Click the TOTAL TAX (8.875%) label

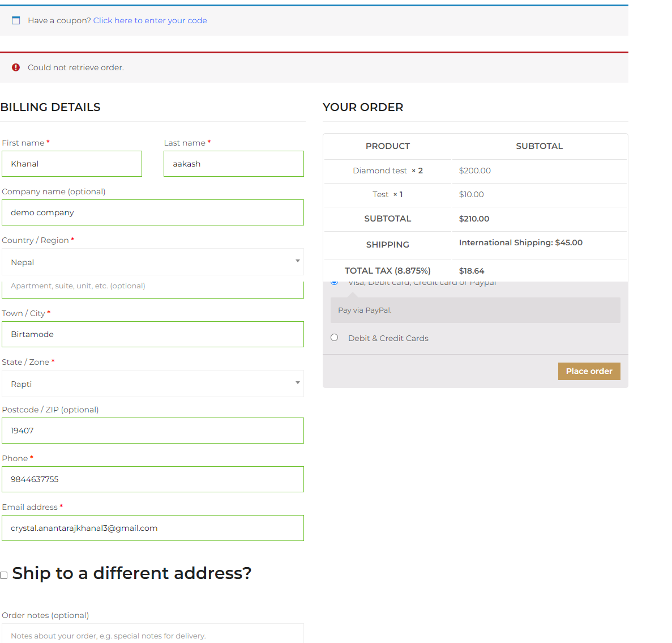pos(387,271)
